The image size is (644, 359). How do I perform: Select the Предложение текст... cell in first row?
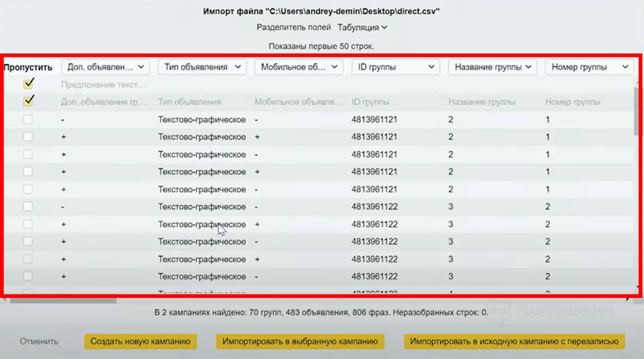point(104,85)
